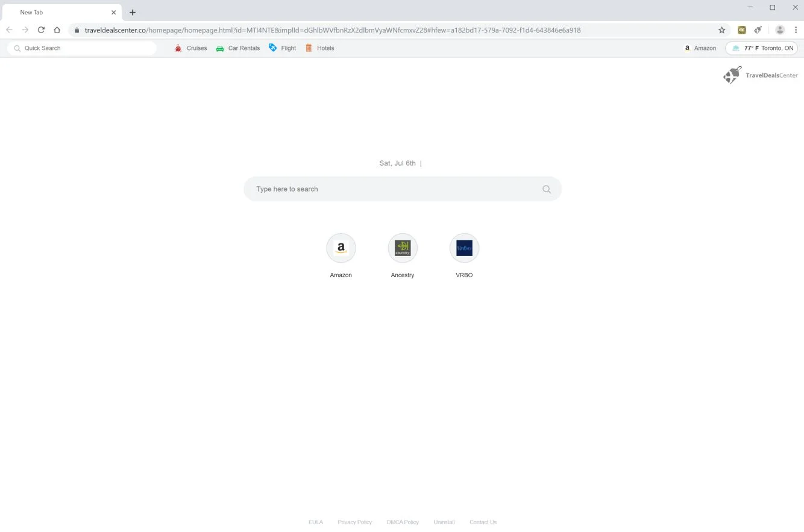
Task: Click the date text Sat, Jul 6th
Action: coord(398,163)
